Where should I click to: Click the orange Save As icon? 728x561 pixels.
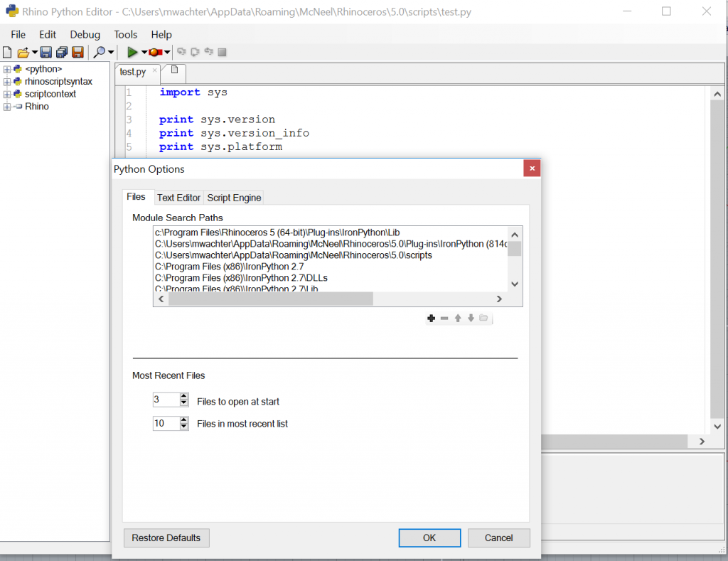click(x=77, y=52)
